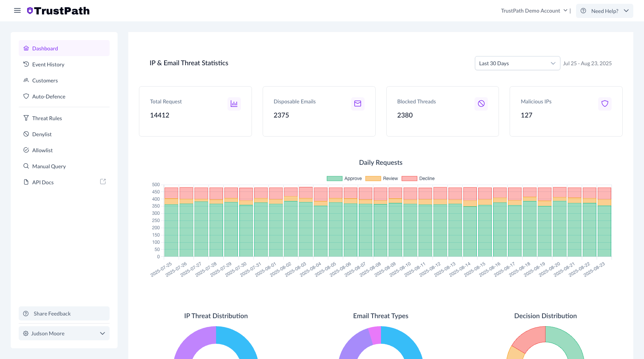Image resolution: width=644 pixels, height=359 pixels.
Task: Click the envelope icon in Disposable Emails card
Action: coord(358,104)
